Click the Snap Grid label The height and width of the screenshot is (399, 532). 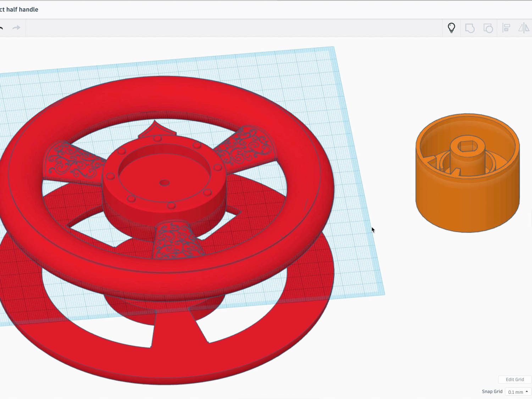click(492, 392)
